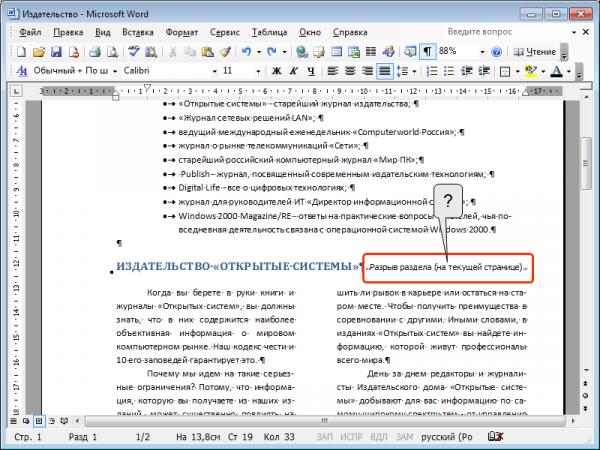Open the line spacing dropdown arrow
The image size is (600, 450).
(x=415, y=71)
